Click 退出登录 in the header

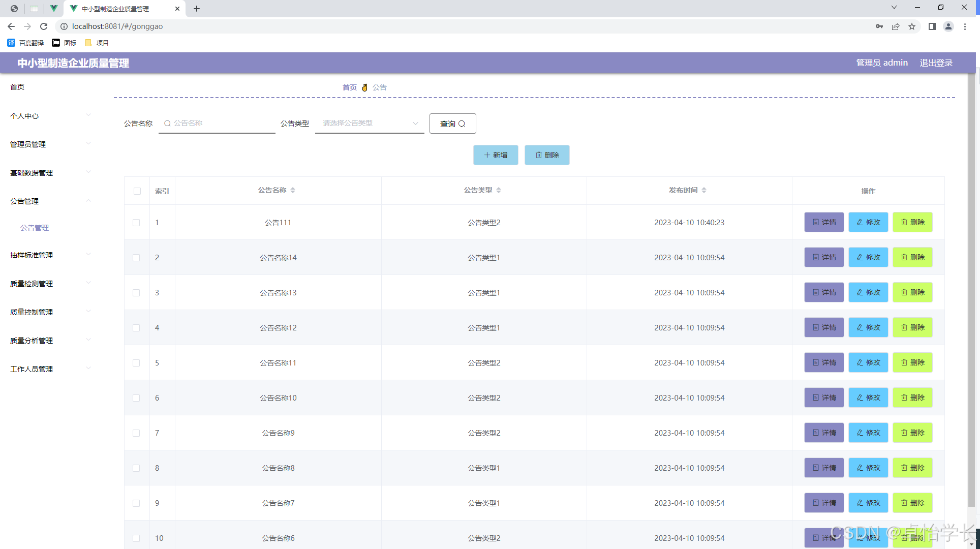[x=936, y=63]
